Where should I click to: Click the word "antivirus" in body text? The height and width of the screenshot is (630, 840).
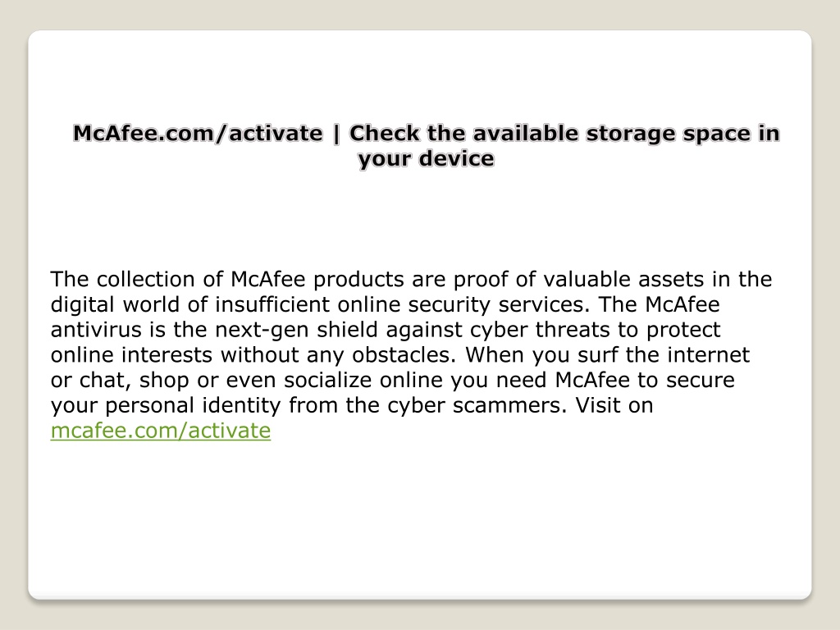pos(97,330)
